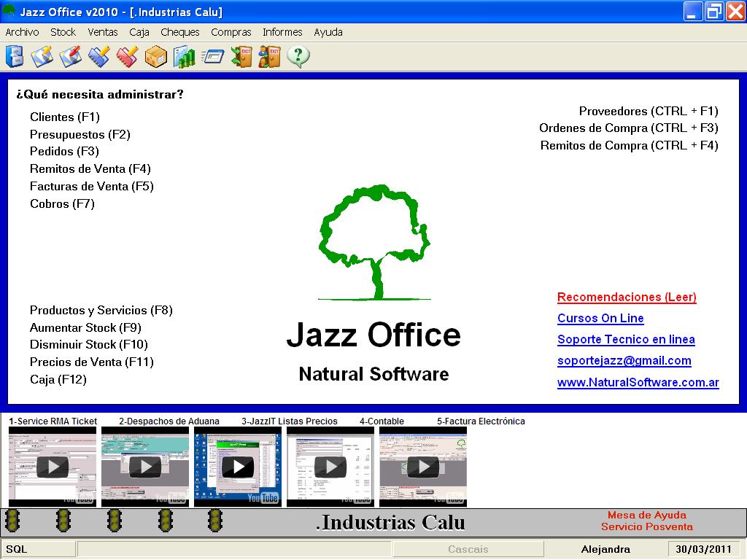Screen dimensions: 747x560
Task: Open Clientes (F1)
Action: click(x=65, y=117)
